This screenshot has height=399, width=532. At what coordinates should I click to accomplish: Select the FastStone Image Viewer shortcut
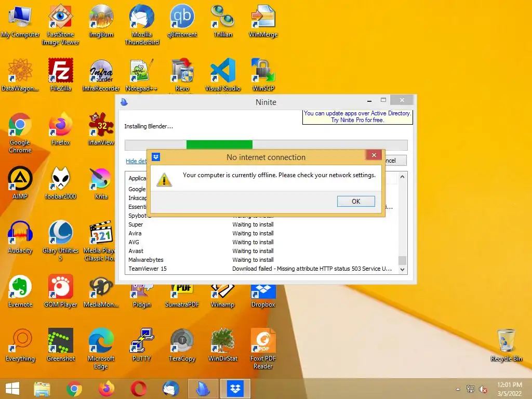pyautogui.click(x=60, y=24)
